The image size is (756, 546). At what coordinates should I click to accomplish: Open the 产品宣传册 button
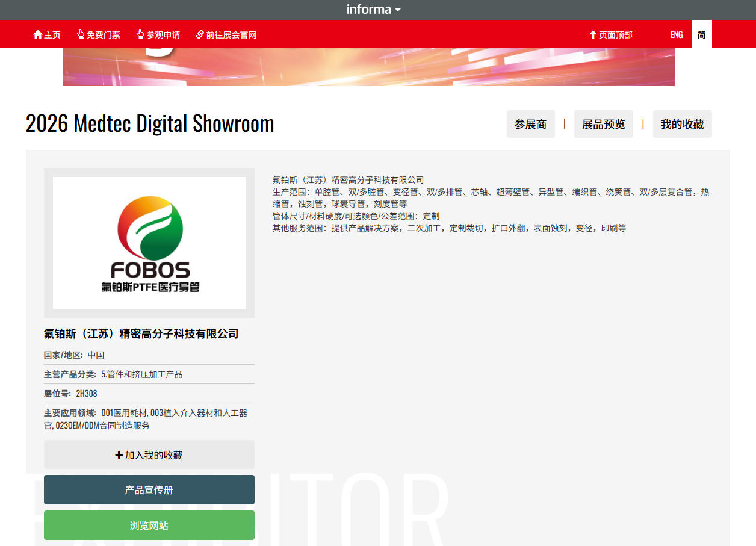(149, 489)
